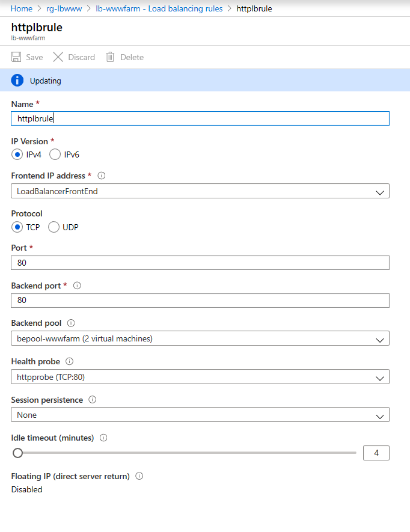This screenshot has width=410, height=532.
Task: Click info icon beside Backend pool
Action: click(x=71, y=323)
